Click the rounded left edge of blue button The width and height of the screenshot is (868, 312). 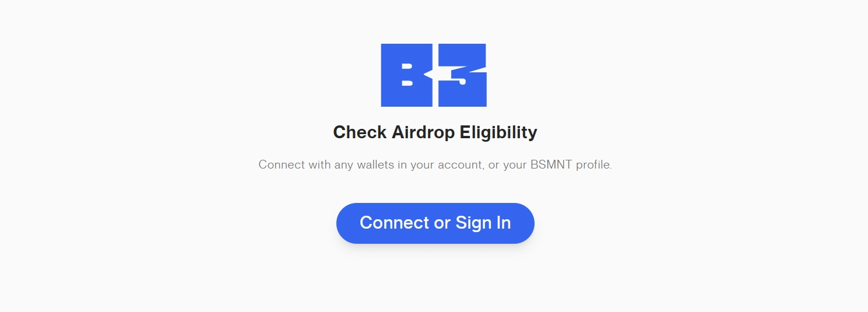[345, 223]
